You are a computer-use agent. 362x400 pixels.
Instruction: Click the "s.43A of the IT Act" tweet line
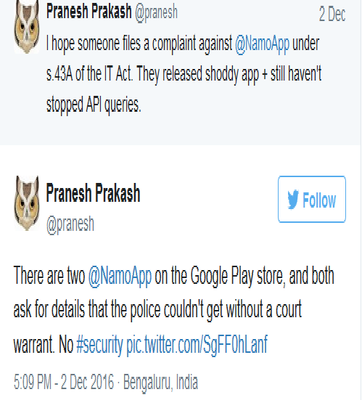click(184, 74)
